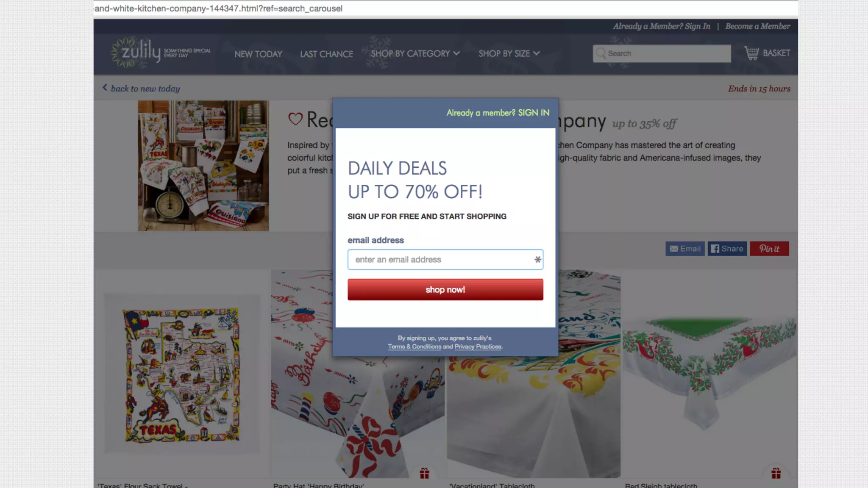Screen dimensions: 868x488
Task: Favorite the brand with the heart icon
Action: [x=295, y=119]
